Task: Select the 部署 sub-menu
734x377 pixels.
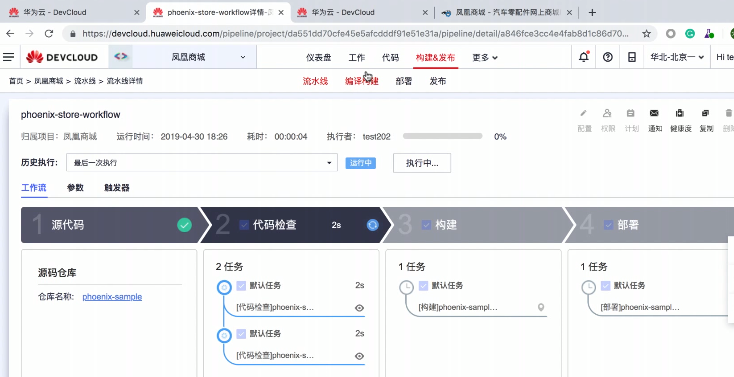Action: click(x=404, y=81)
